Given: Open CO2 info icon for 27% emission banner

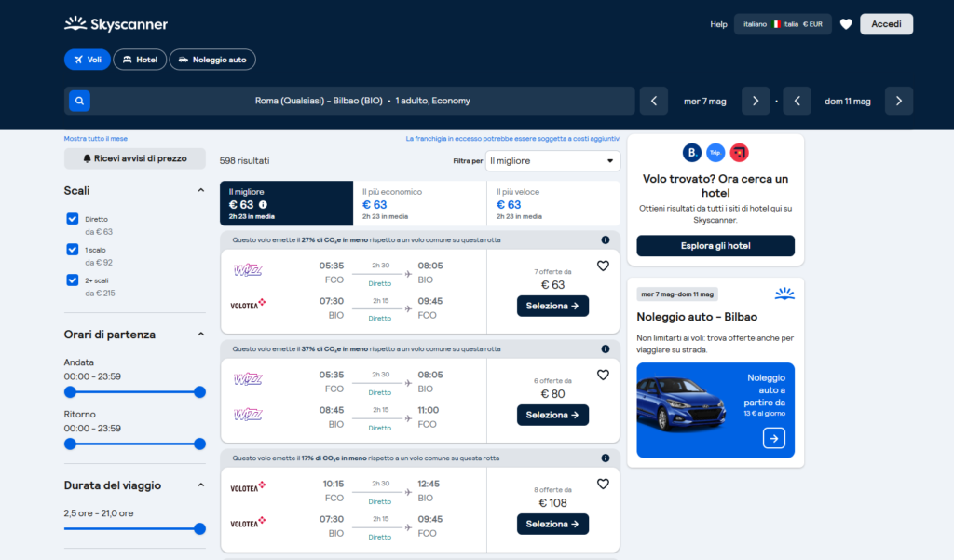Looking at the screenshot, I should 606,239.
